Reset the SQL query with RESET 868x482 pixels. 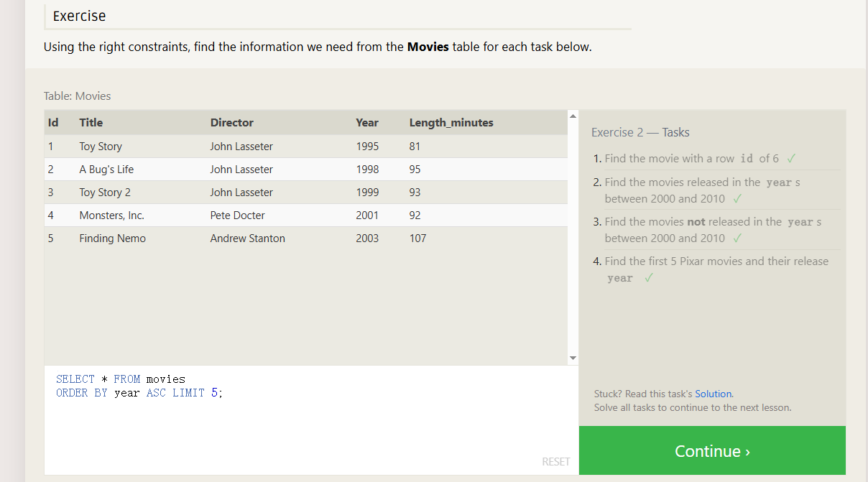coord(555,462)
